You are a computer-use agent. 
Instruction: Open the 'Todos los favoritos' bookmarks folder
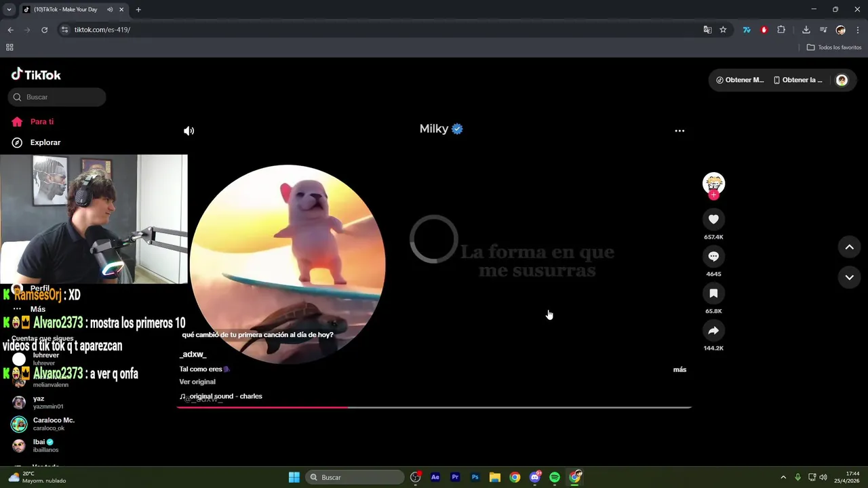834,47
